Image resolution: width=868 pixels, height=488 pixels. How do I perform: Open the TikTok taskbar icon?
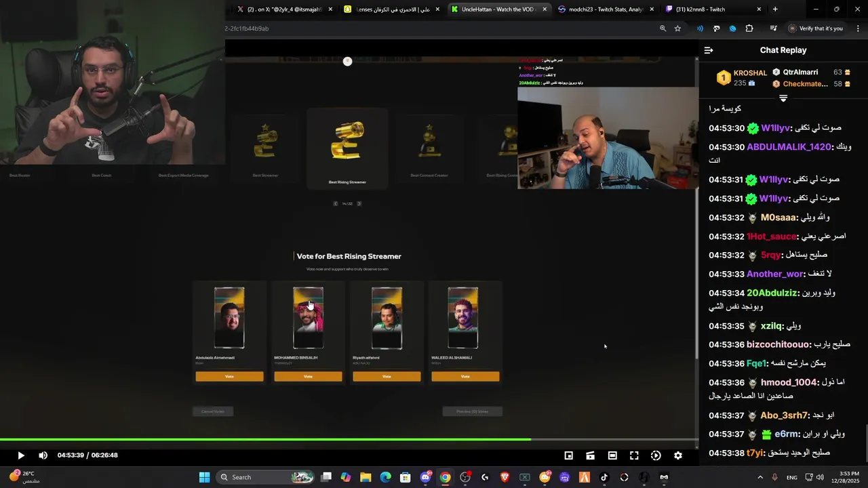(604, 477)
